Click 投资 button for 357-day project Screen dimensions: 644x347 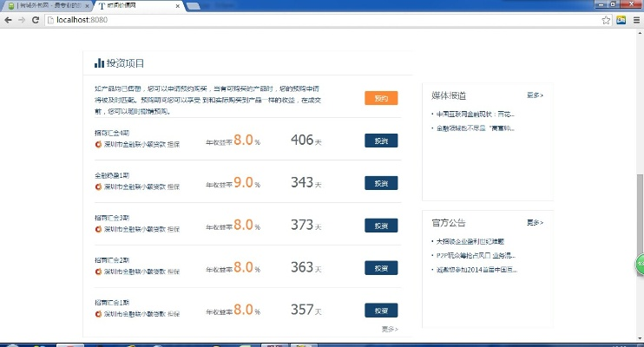(x=381, y=311)
